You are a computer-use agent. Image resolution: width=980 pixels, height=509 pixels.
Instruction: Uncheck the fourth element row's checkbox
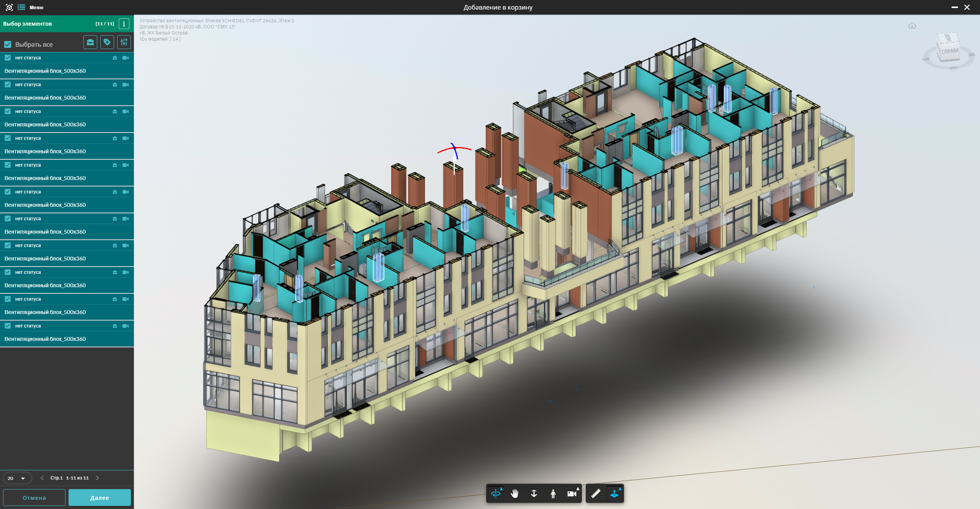click(x=8, y=138)
